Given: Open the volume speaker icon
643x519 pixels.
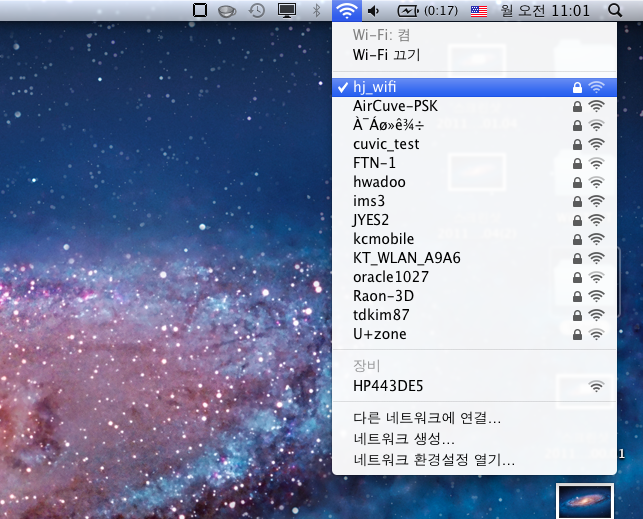Looking at the screenshot, I should (374, 11).
